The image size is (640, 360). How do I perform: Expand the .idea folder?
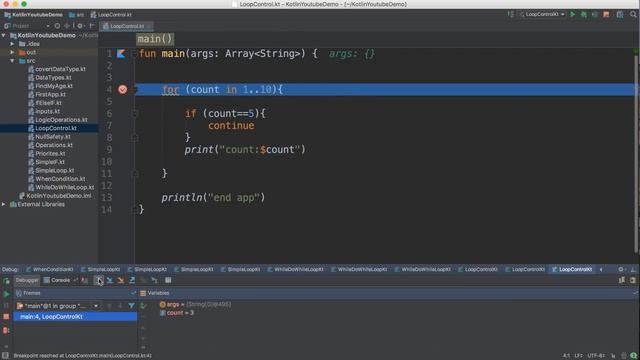coord(12,44)
